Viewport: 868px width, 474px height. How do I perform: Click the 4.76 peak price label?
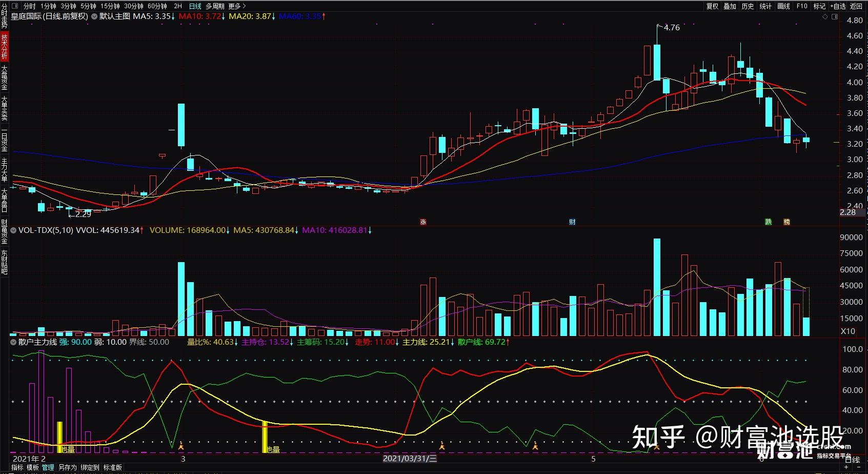point(672,28)
